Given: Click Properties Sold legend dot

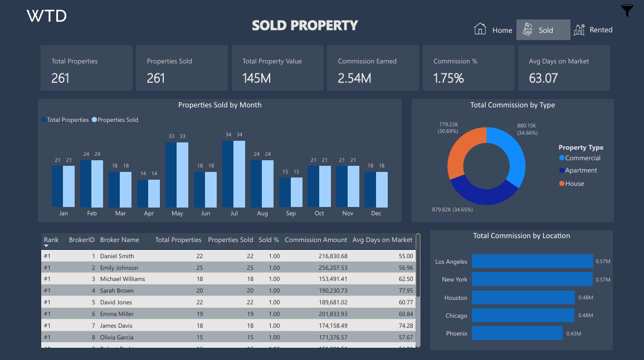Looking at the screenshot, I should pyautogui.click(x=95, y=120).
